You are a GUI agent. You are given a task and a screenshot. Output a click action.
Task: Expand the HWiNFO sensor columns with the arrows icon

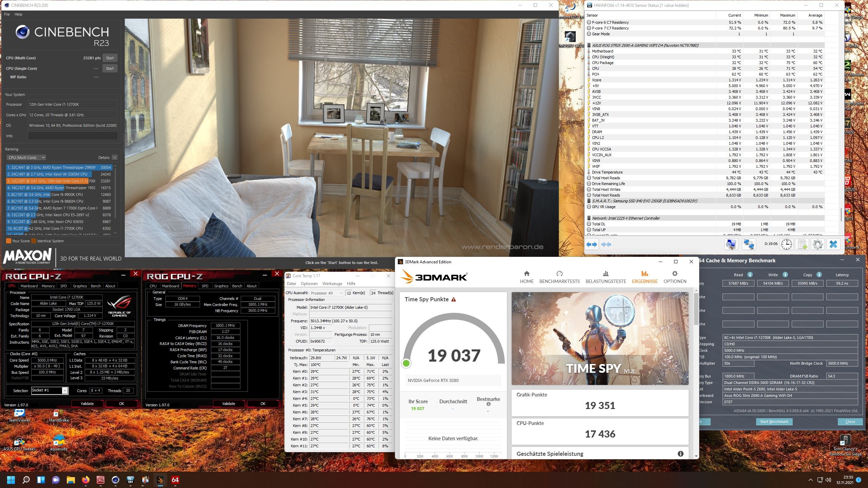click(x=592, y=244)
